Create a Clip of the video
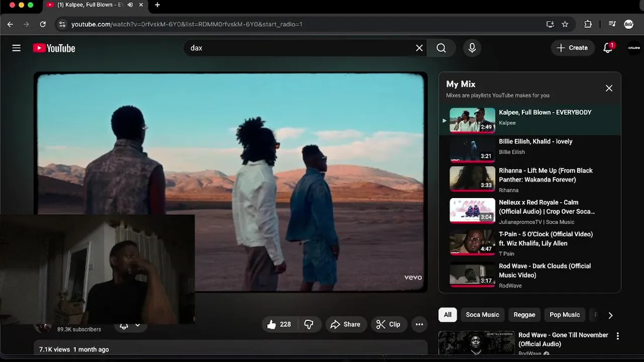644x362 pixels. click(x=389, y=324)
